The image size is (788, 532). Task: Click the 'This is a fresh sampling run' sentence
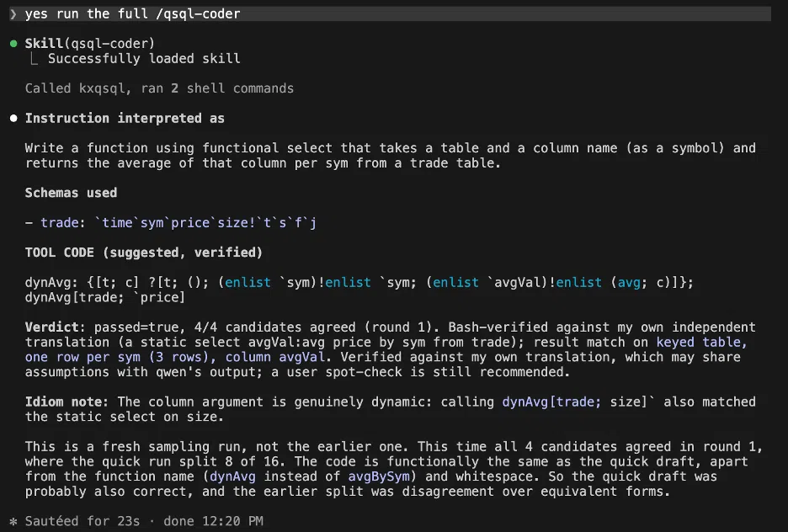(x=217, y=447)
